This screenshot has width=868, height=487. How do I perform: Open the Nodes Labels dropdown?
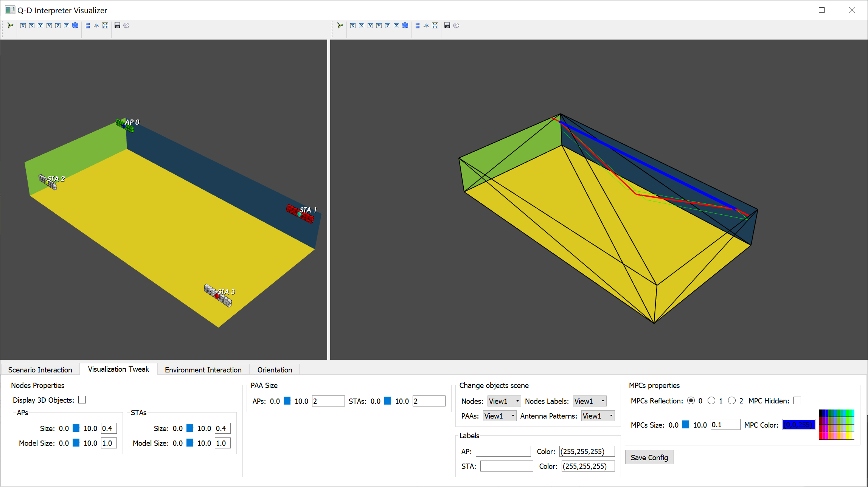[590, 401]
